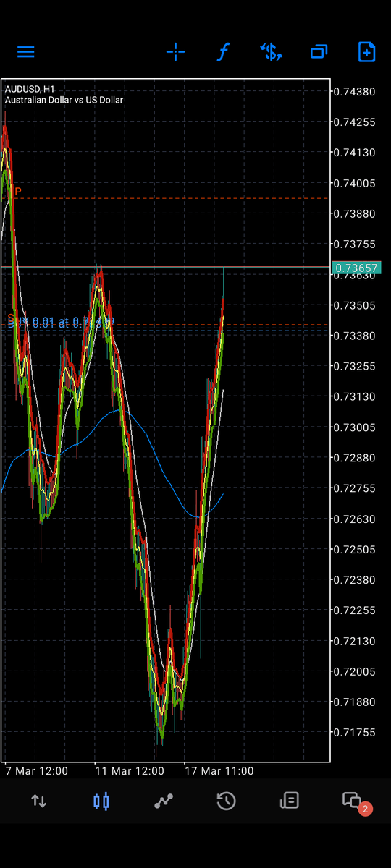Open the chart windows tiling icon
The height and width of the screenshot is (868, 391).
click(319, 52)
